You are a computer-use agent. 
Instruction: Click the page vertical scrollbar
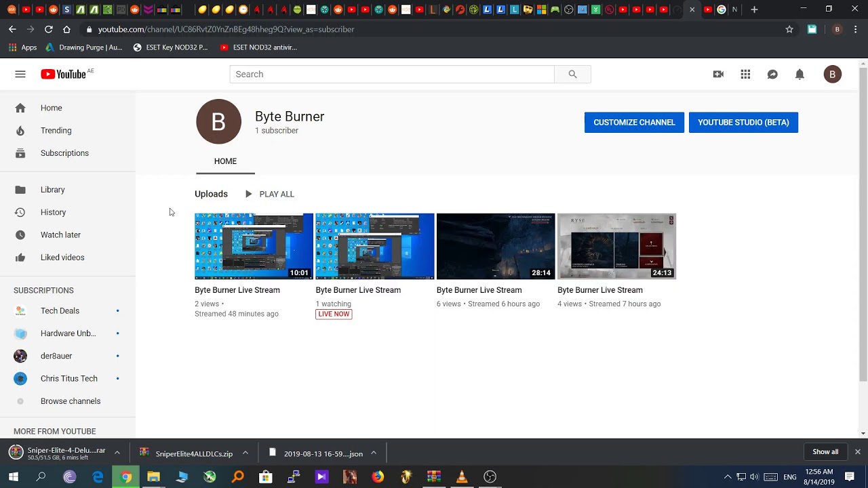pyautogui.click(x=863, y=224)
